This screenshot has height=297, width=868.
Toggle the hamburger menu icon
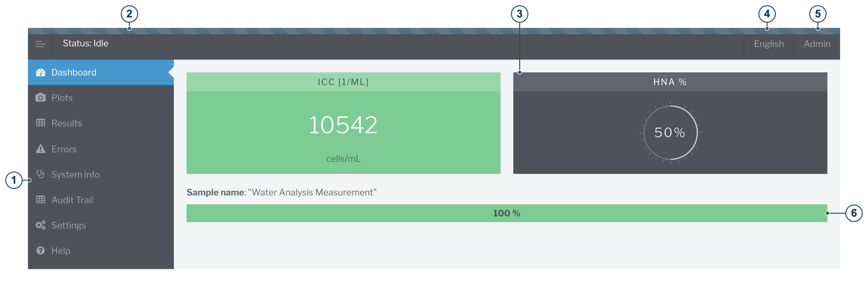click(x=40, y=44)
